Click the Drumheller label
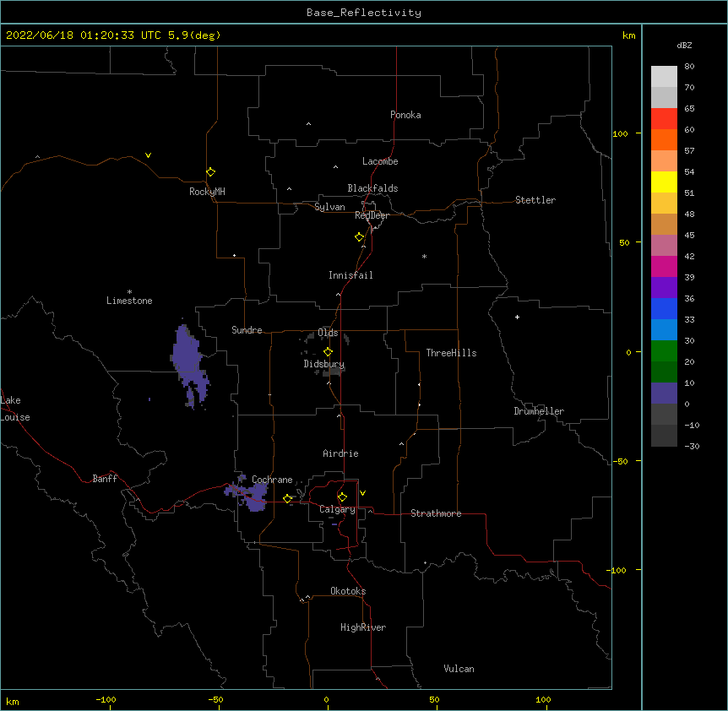Viewport: 728px width, 711px height. pos(539,411)
